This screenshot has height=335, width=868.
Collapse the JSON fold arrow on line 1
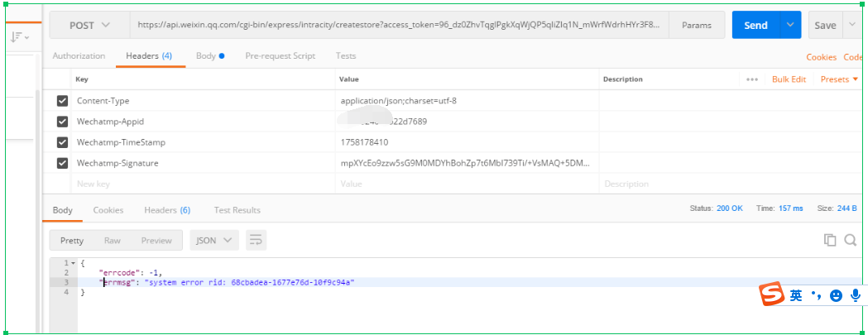[x=73, y=263]
